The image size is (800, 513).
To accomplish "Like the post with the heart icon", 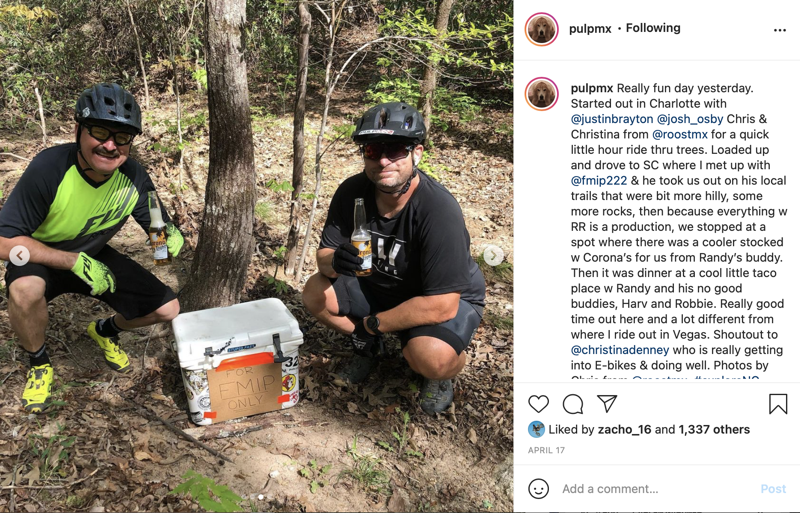I will [538, 404].
